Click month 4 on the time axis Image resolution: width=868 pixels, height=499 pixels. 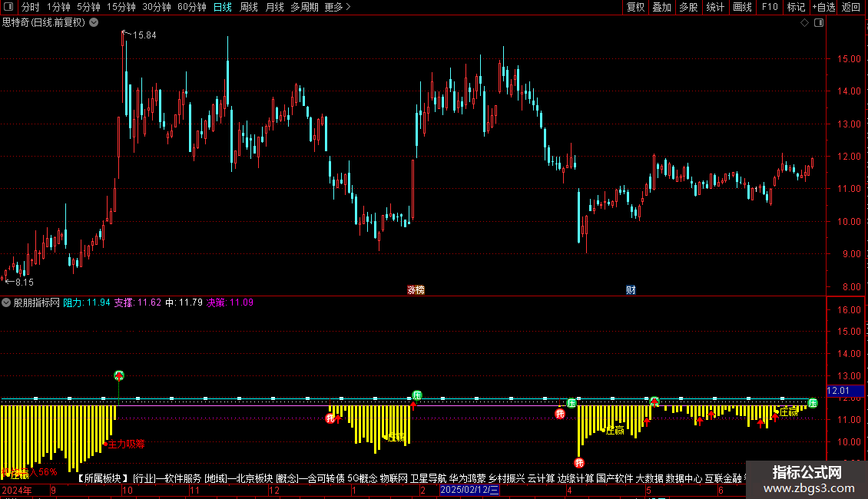569,490
